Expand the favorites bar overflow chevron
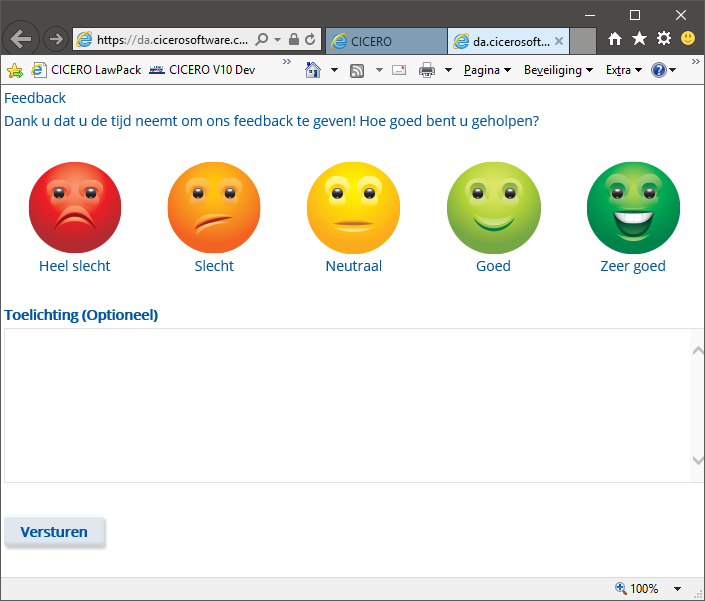 pyautogui.click(x=287, y=62)
